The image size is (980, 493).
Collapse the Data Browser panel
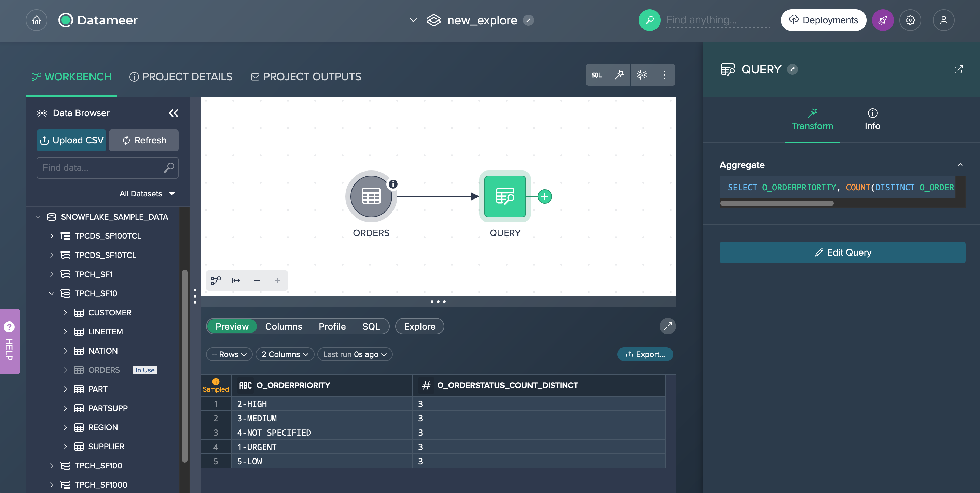tap(174, 113)
